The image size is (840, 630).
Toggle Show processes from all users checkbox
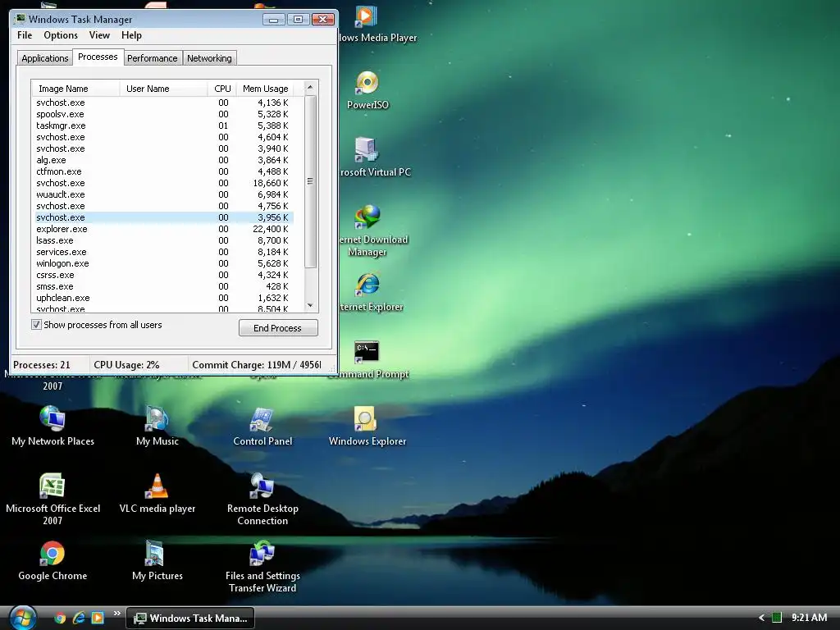click(x=36, y=325)
